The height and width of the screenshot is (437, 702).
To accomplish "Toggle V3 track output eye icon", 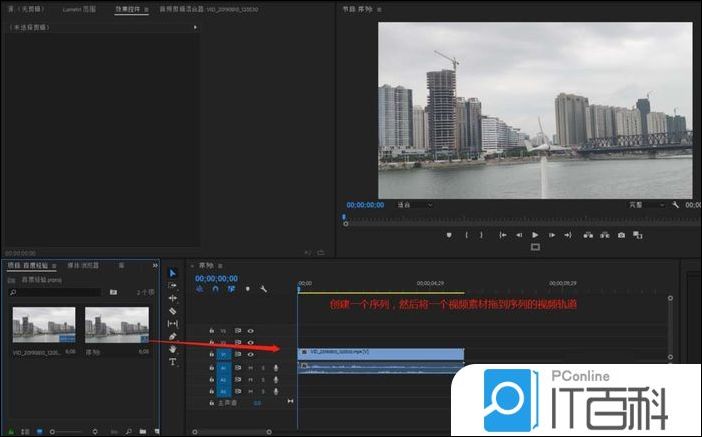I will [251, 330].
